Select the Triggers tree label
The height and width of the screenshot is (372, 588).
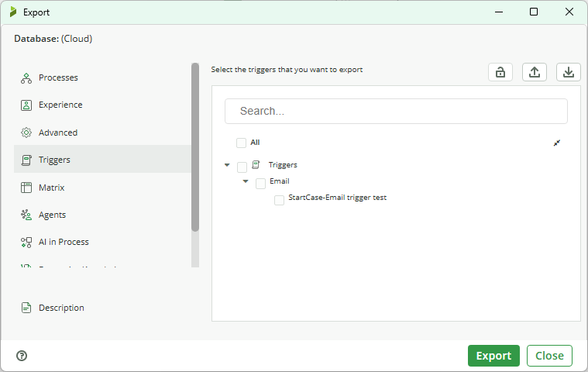pyautogui.click(x=283, y=165)
